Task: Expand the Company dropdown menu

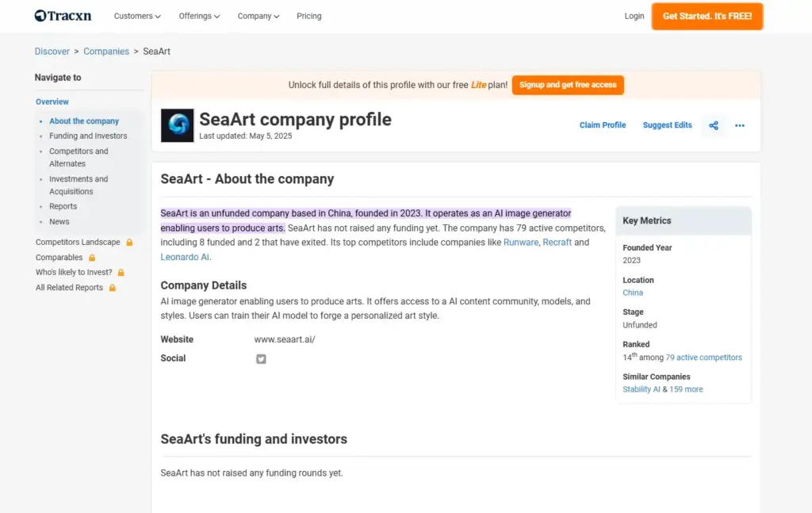Action: pos(259,16)
